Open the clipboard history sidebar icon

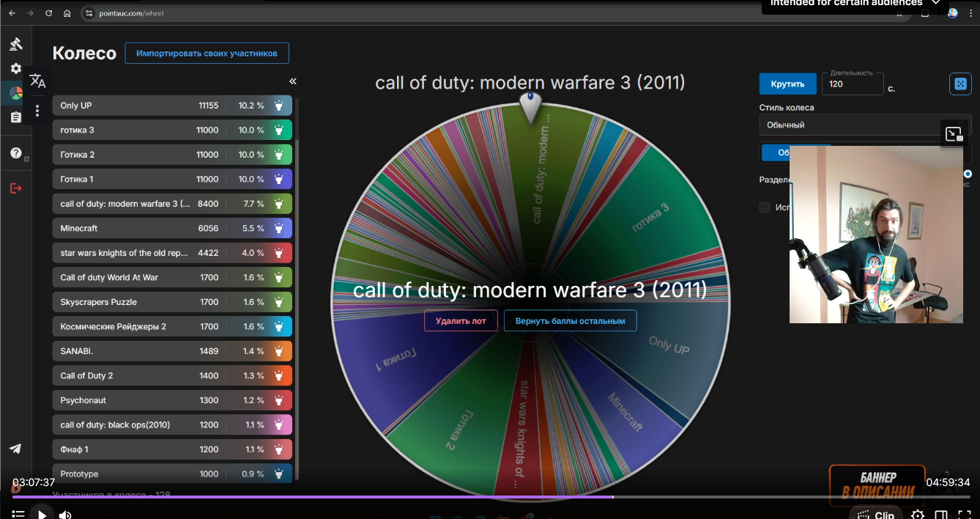pyautogui.click(x=15, y=117)
